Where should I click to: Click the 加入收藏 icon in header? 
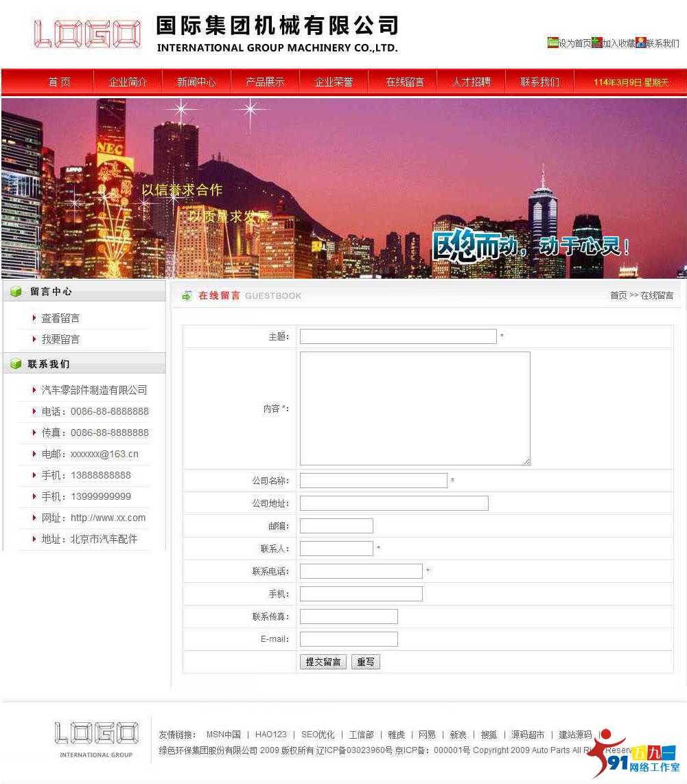tap(598, 43)
